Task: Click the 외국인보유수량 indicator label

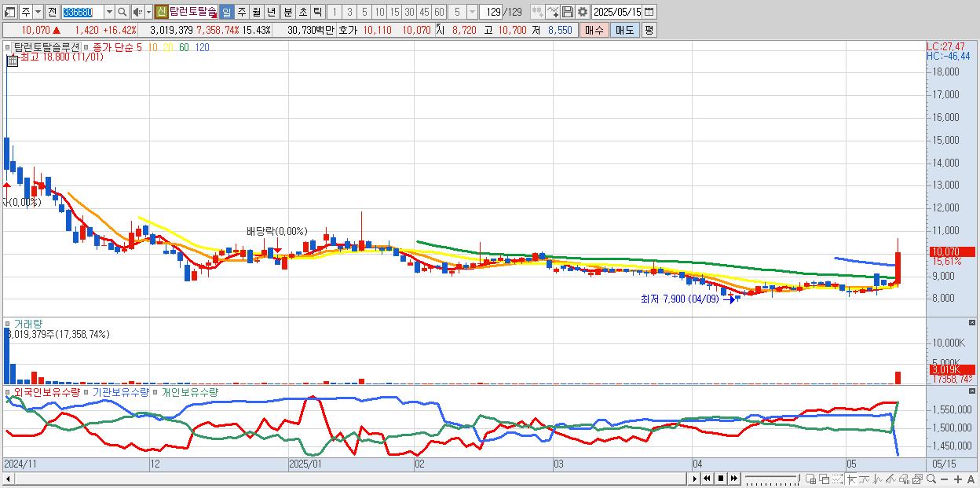Action: tap(46, 391)
